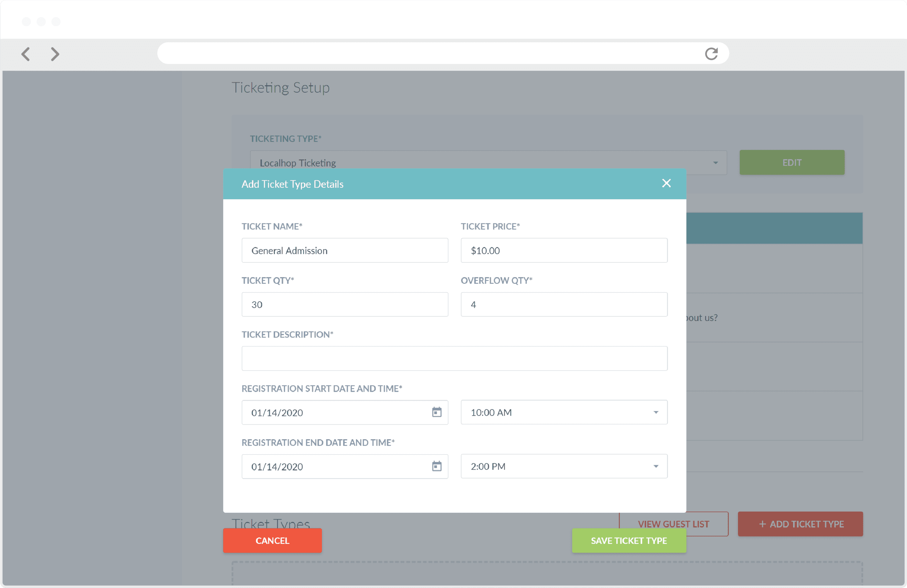Open the start date calendar picker
Image resolution: width=907 pixels, height=588 pixels.
click(x=437, y=412)
